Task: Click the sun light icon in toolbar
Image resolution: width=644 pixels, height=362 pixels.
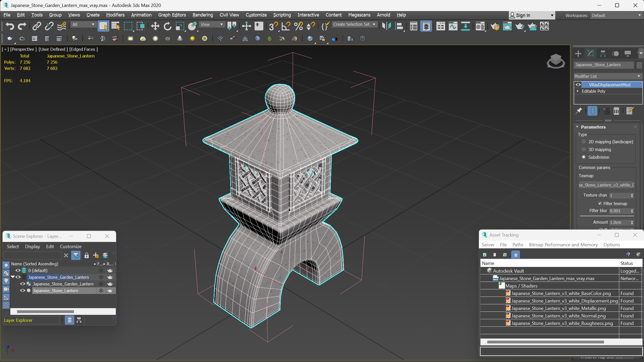Action: tap(192, 38)
